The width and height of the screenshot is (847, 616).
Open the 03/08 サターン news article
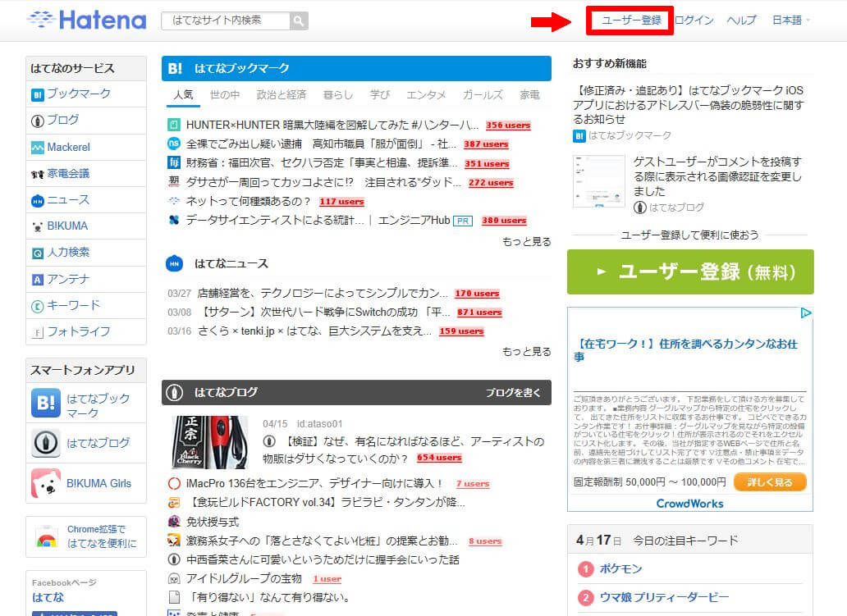click(323, 312)
